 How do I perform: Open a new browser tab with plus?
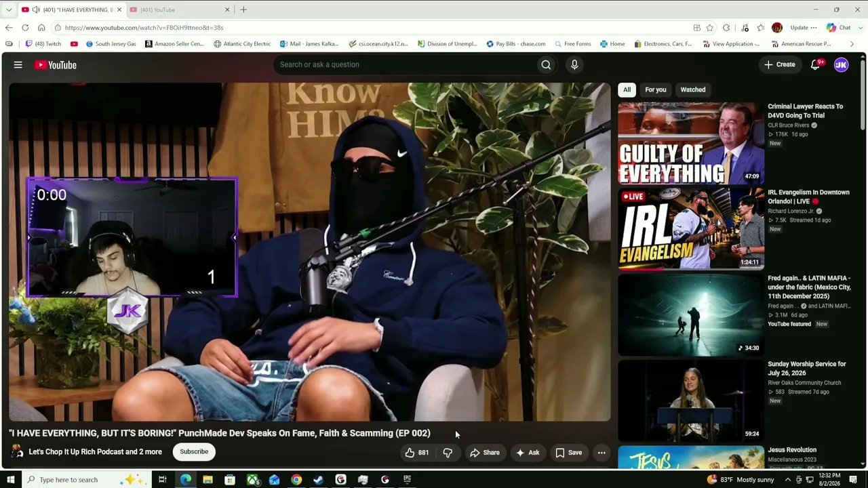[243, 9]
